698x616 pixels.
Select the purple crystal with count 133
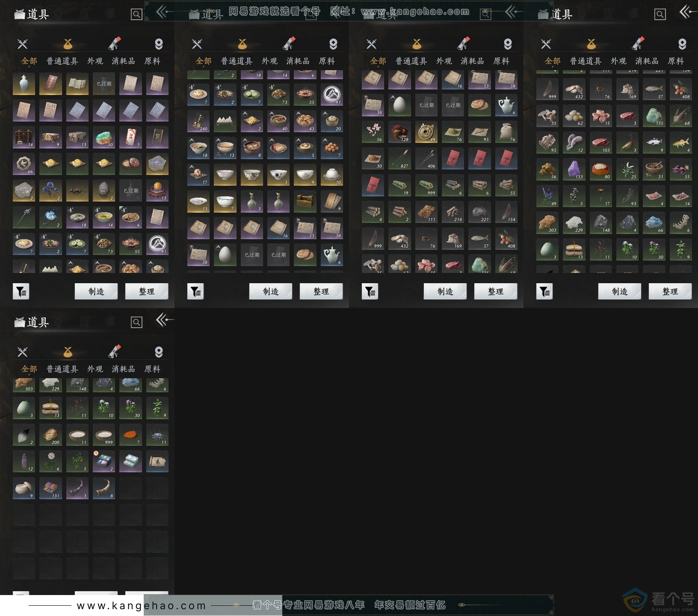(x=574, y=169)
